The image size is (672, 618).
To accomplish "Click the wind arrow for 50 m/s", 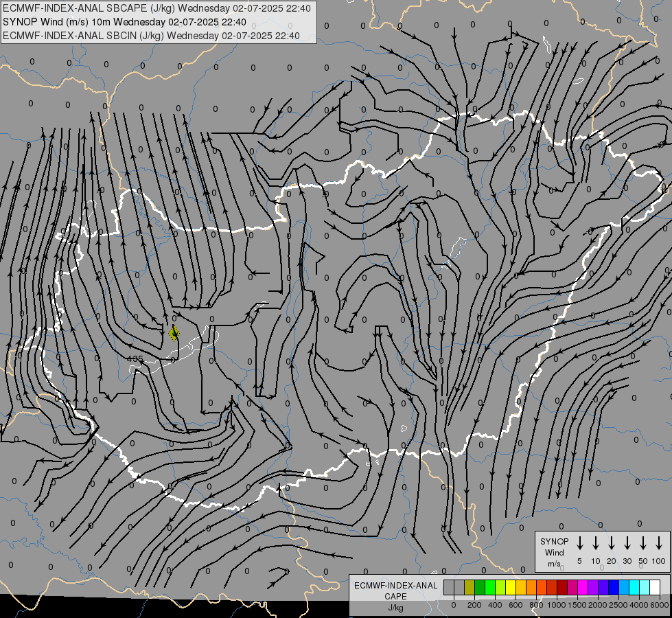I will coord(643,543).
